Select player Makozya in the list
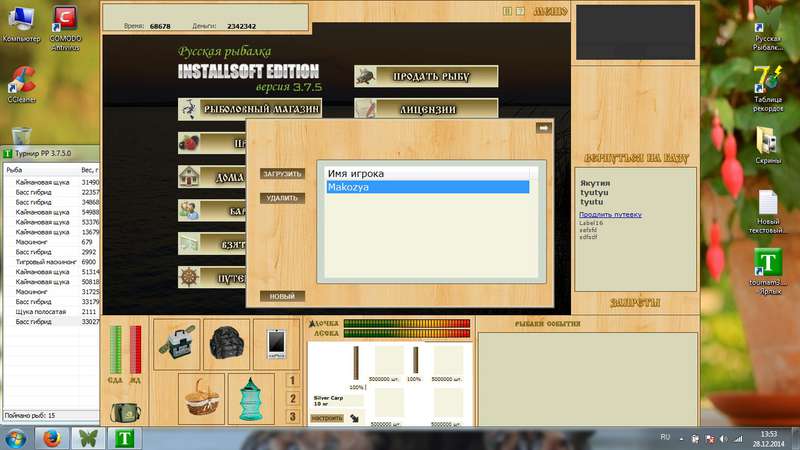This screenshot has width=800, height=450. tap(428, 187)
